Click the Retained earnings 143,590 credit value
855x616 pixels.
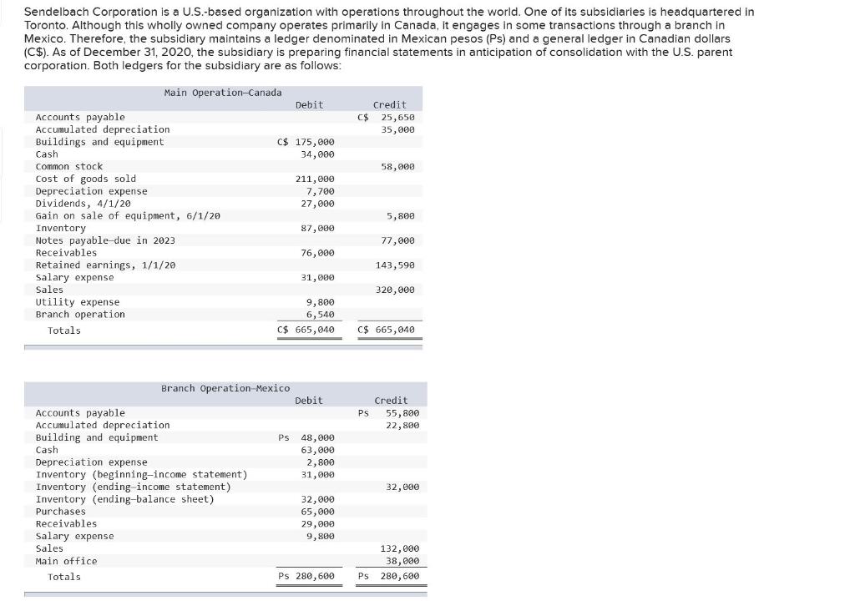[x=395, y=265]
